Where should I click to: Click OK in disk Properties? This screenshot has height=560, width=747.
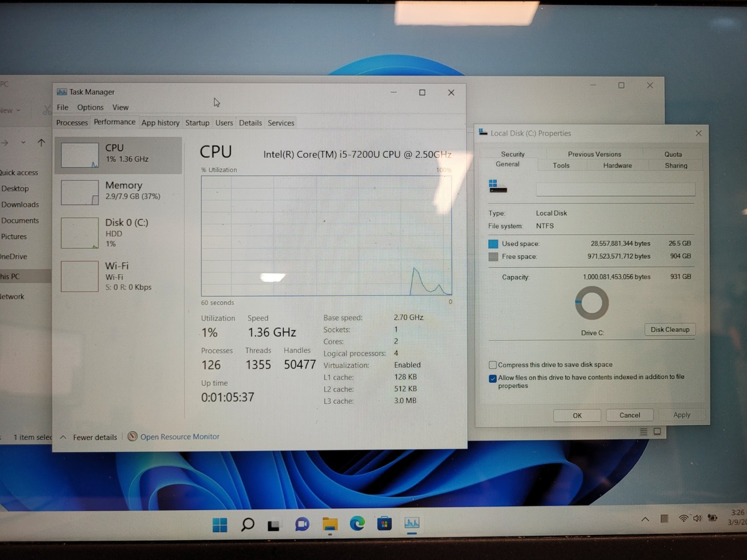pos(577,415)
